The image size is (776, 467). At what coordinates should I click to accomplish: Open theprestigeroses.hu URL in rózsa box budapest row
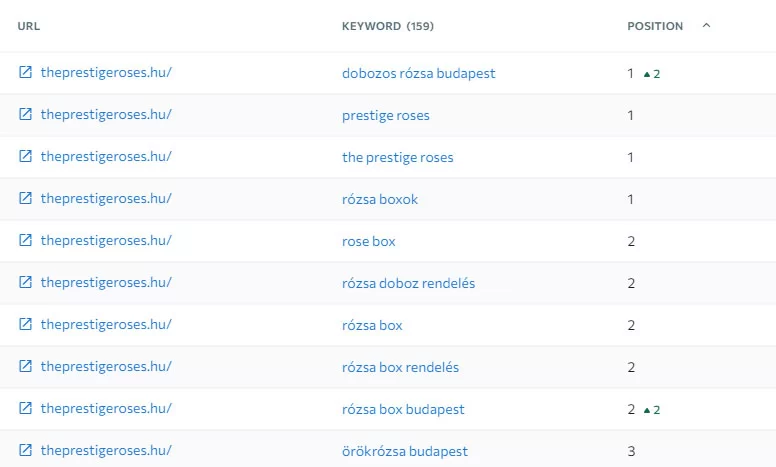[106, 408]
